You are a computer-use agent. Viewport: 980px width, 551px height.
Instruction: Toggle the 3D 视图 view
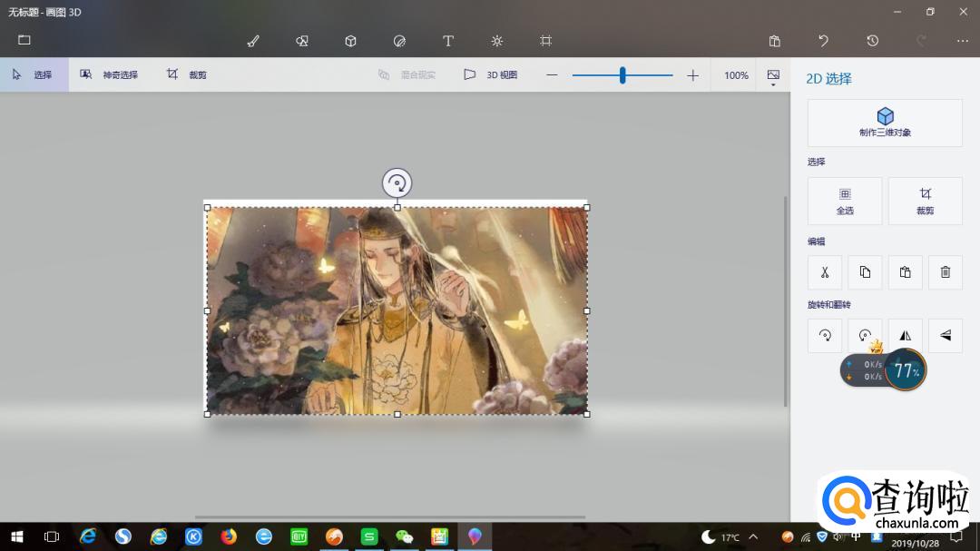(x=491, y=75)
